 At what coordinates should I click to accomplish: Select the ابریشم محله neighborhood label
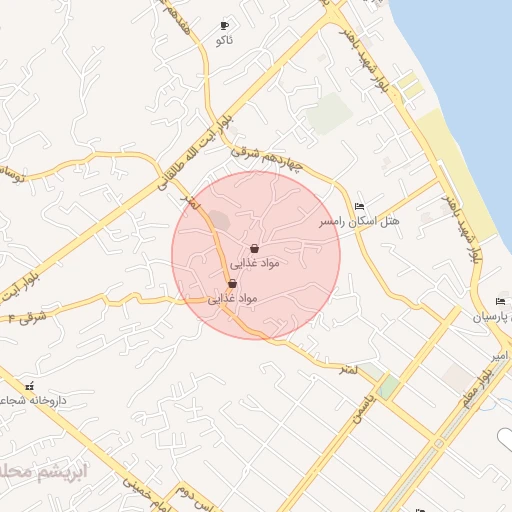[43, 472]
